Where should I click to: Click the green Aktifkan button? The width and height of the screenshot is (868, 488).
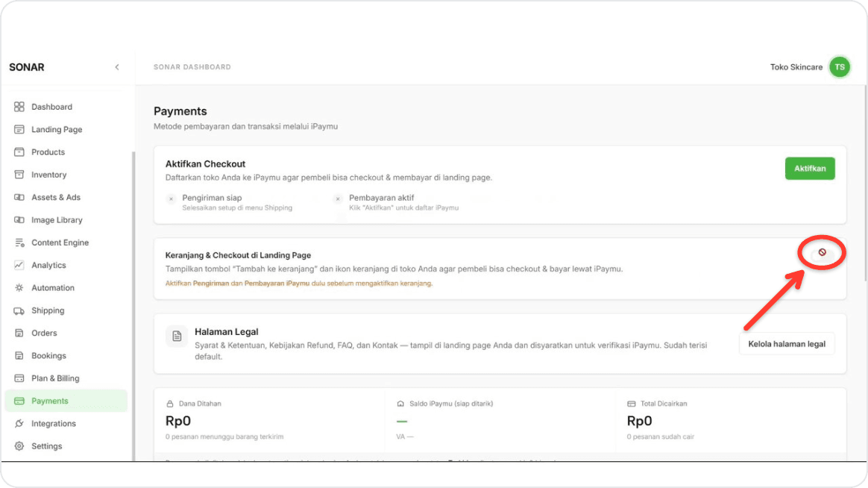click(810, 169)
